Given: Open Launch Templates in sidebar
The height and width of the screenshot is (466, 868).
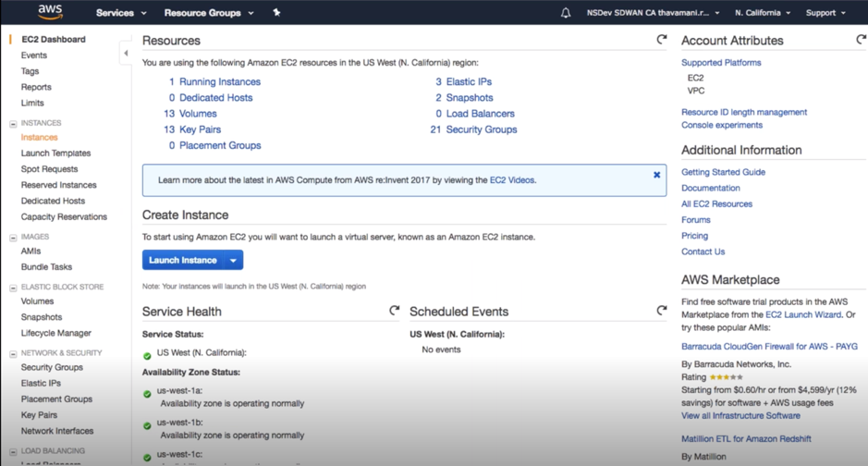Looking at the screenshot, I should [x=55, y=153].
